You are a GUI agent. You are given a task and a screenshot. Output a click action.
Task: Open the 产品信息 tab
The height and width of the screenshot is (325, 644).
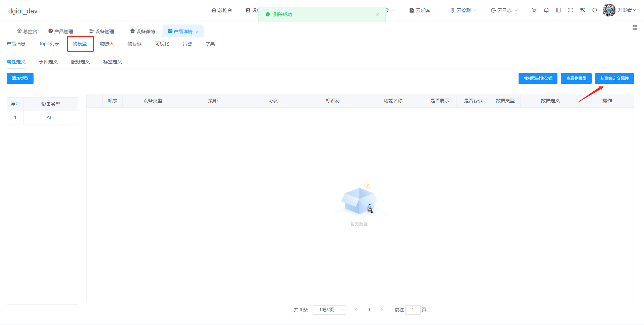pyautogui.click(x=16, y=44)
